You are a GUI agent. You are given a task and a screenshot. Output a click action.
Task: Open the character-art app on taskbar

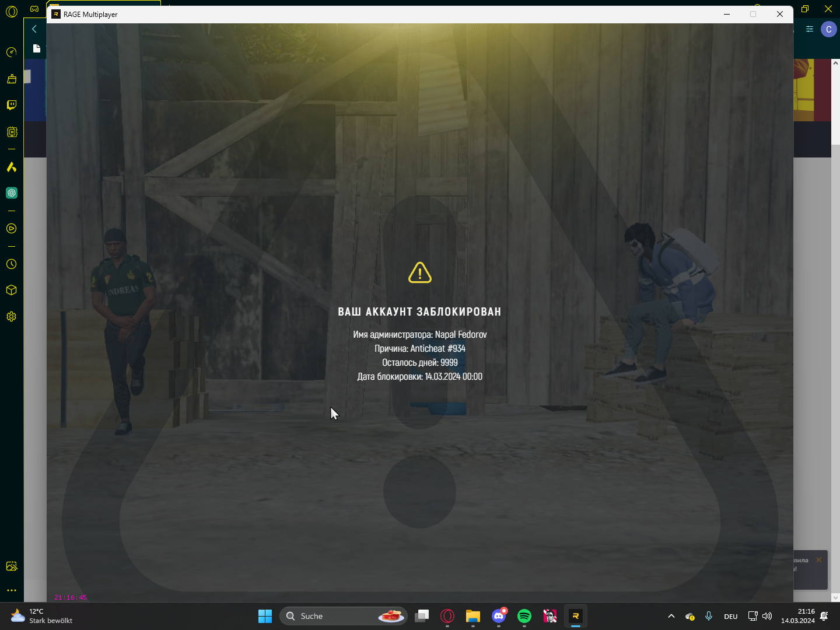click(x=550, y=616)
